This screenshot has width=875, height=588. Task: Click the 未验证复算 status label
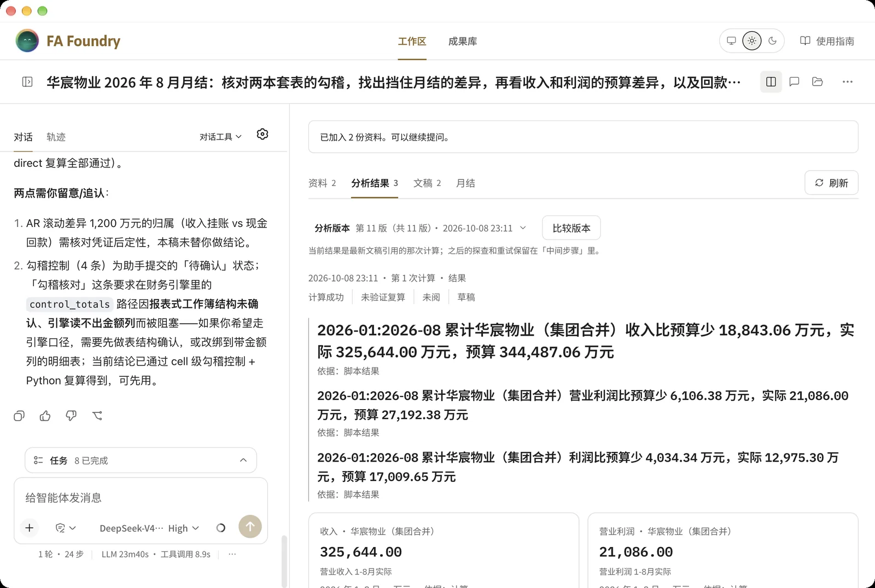(383, 298)
